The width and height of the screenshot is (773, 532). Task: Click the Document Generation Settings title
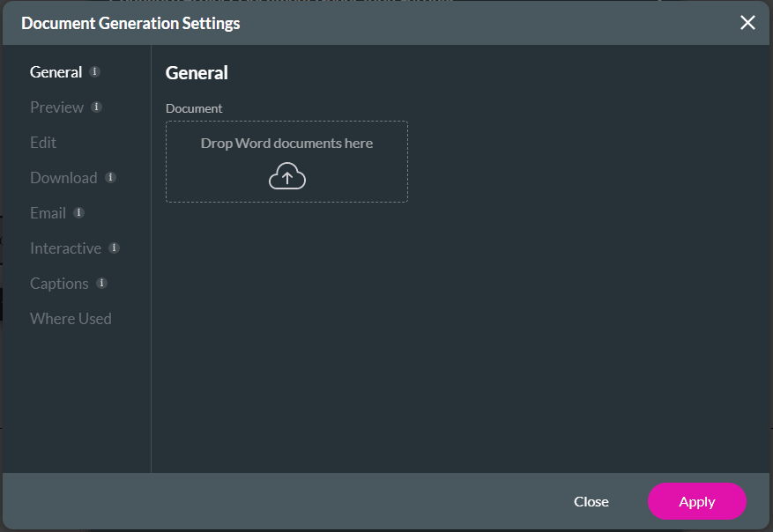pyautogui.click(x=130, y=23)
